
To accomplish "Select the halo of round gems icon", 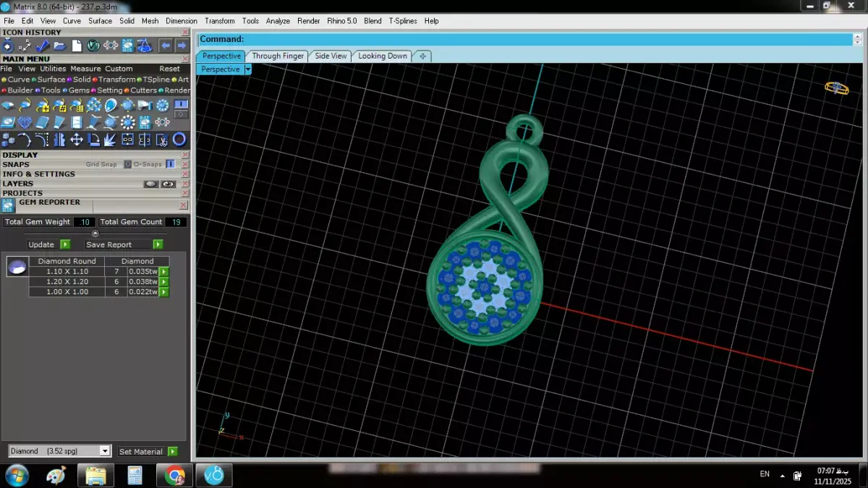I will (127, 122).
